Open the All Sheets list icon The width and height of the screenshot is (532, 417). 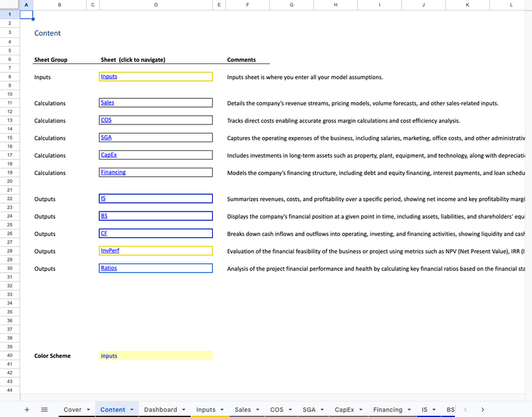click(45, 410)
